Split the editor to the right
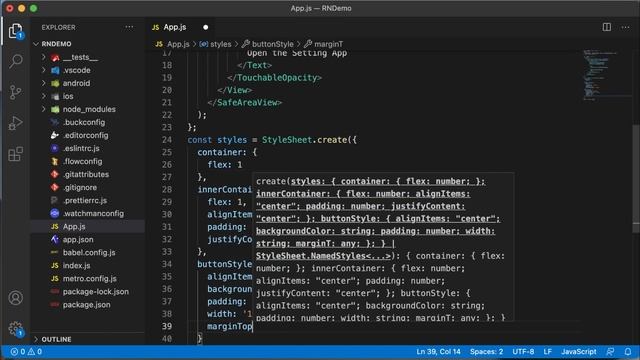This screenshot has height=360, width=640. coord(607,27)
